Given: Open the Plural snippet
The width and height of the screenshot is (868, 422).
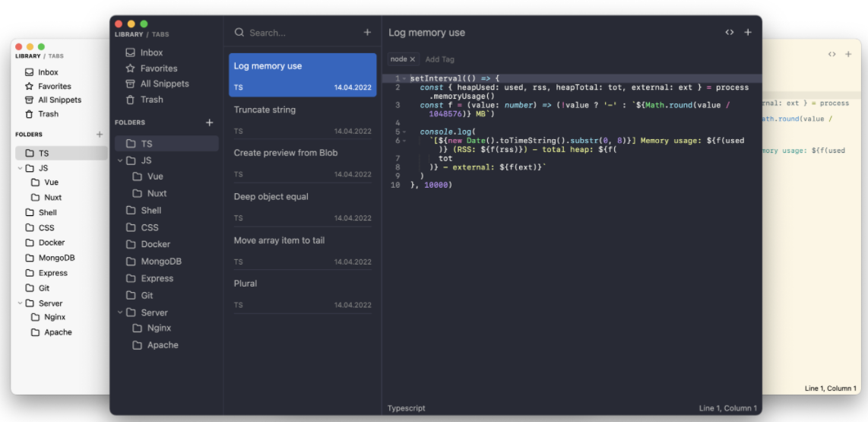Looking at the screenshot, I should pyautogui.click(x=303, y=293).
